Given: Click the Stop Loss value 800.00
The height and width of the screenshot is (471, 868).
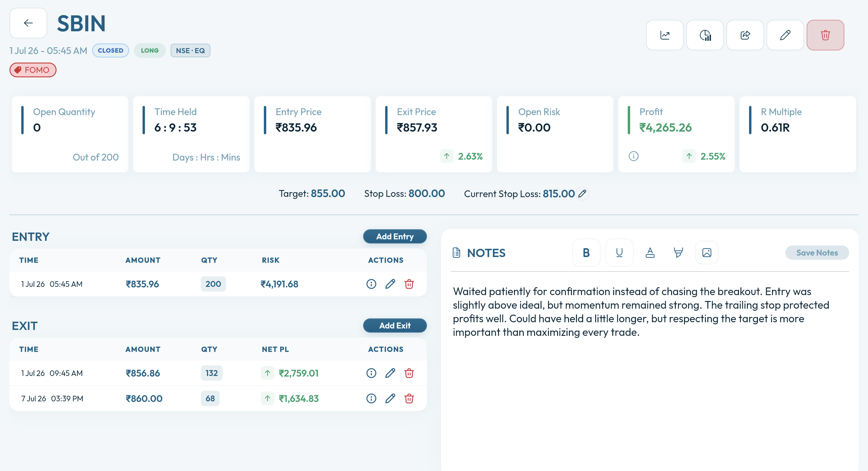Looking at the screenshot, I should point(426,193).
